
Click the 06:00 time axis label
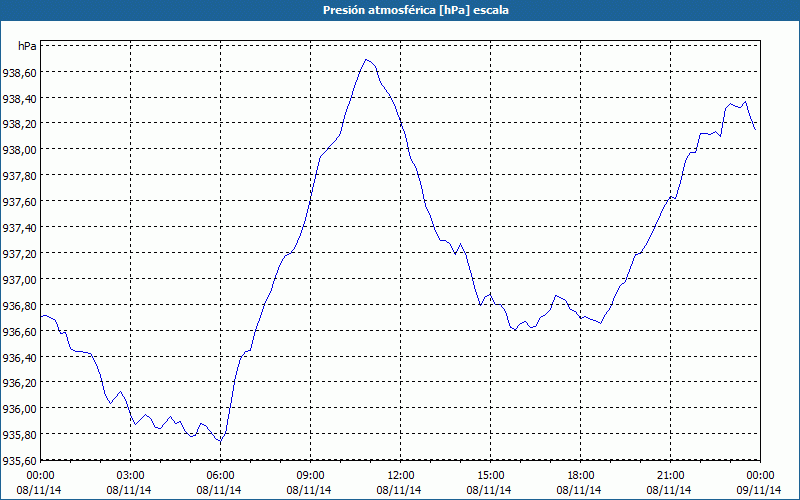(220, 476)
